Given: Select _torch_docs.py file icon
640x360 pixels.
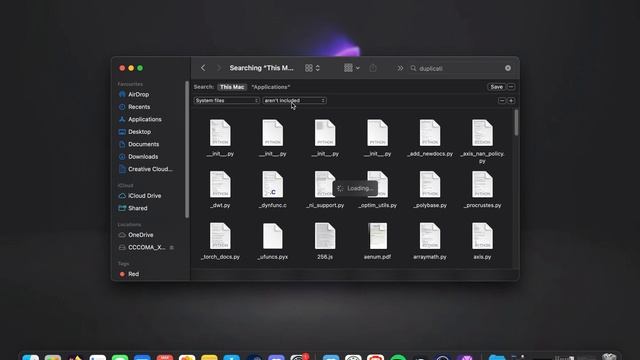Looking at the screenshot, I should click(220, 236).
